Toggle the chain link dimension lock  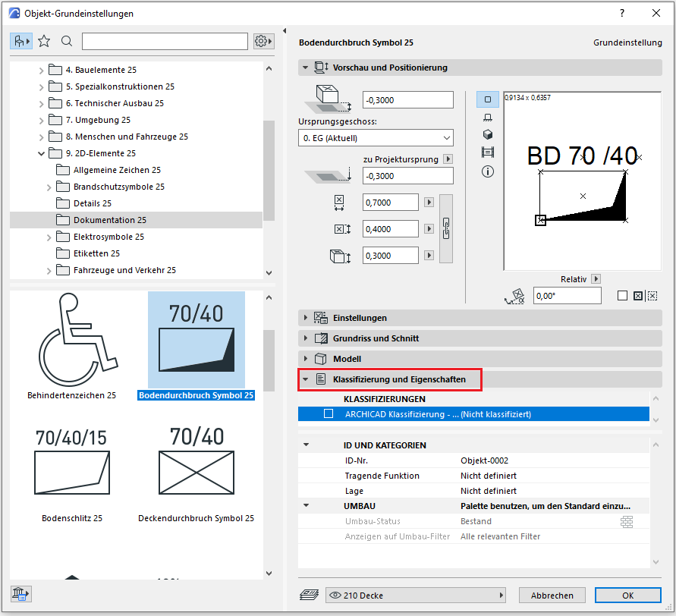(446, 228)
